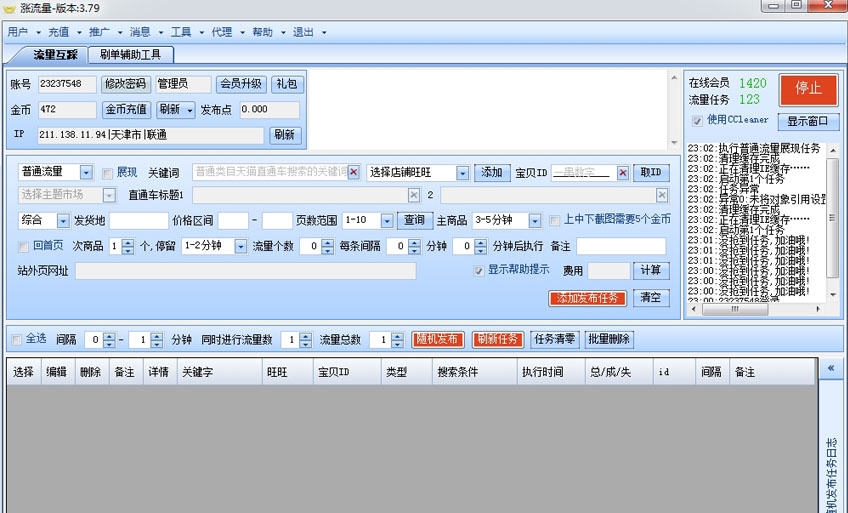Click 批量删除 button
The image size is (848, 513).
click(608, 339)
